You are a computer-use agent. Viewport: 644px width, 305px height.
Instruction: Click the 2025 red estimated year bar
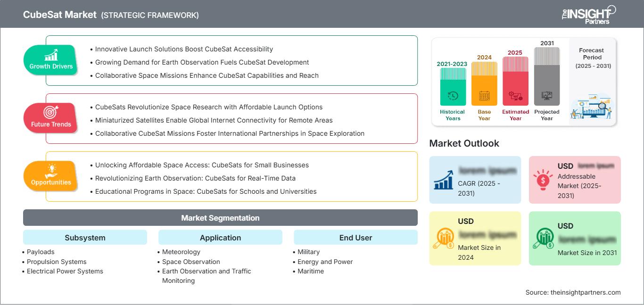pyautogui.click(x=515, y=81)
